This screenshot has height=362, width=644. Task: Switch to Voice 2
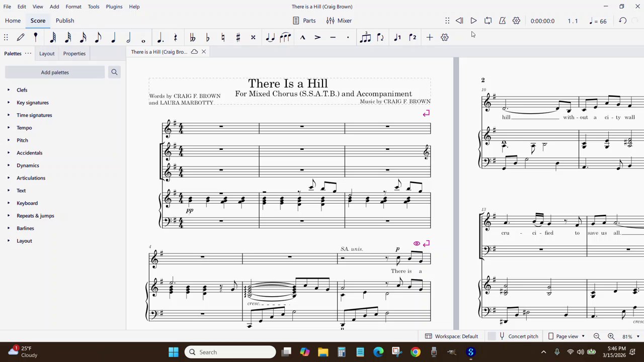click(x=413, y=37)
